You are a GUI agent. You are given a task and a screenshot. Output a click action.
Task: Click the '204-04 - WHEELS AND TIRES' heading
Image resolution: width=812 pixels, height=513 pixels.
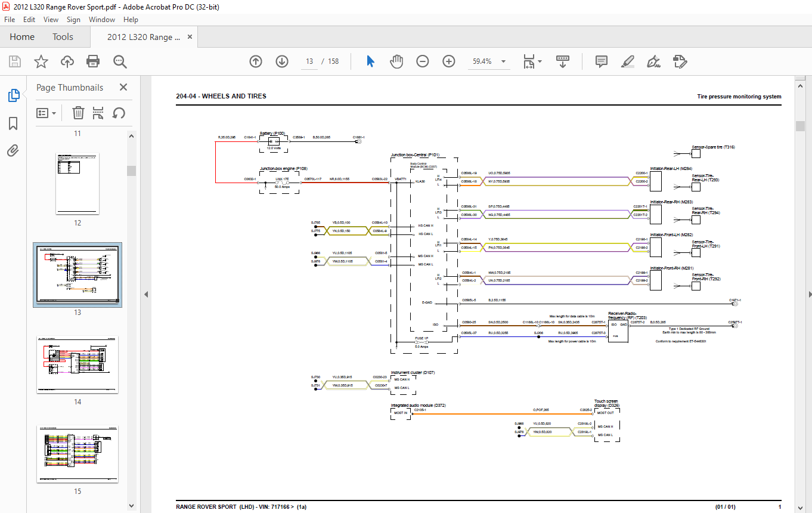point(221,96)
